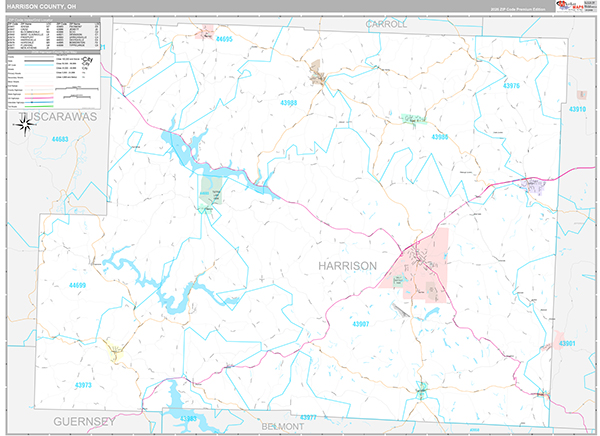Image resolution: width=600 pixels, height=436 pixels.
Task: Click ZIP code label 43986
Action: tap(440, 137)
